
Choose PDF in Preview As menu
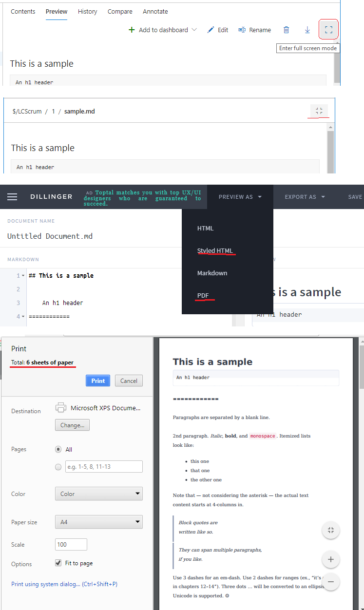click(x=203, y=295)
